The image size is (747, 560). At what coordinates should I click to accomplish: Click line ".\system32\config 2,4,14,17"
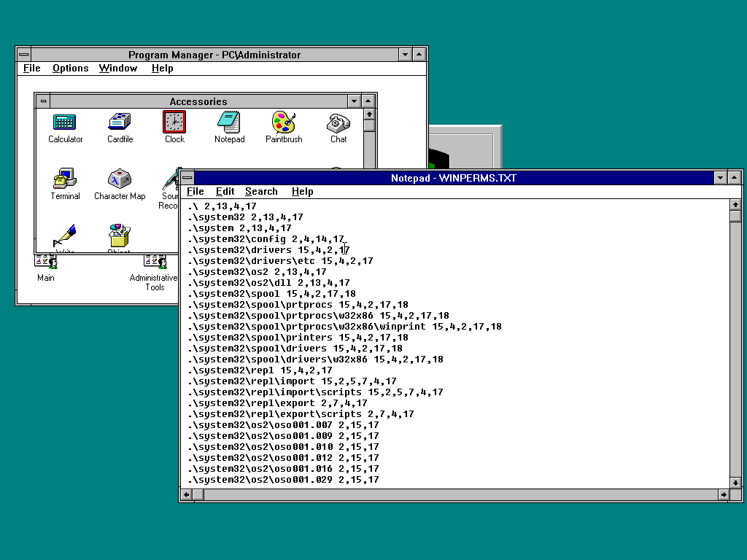[266, 239]
